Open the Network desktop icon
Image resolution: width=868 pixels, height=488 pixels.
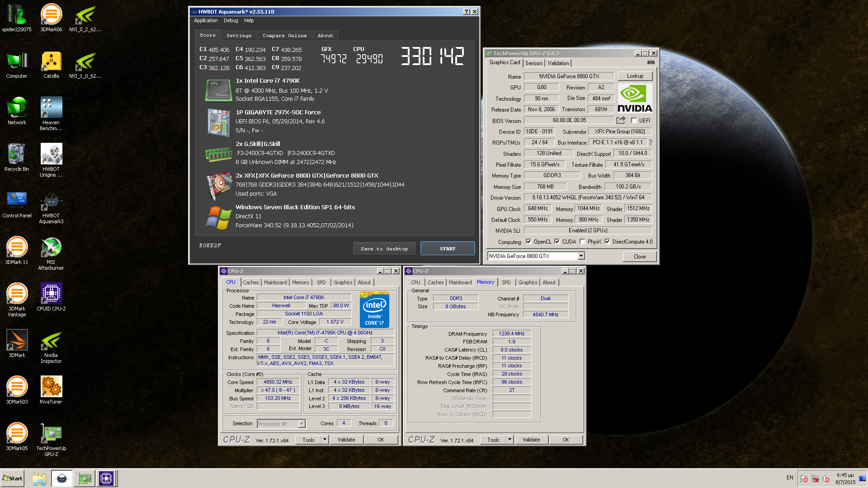17,111
